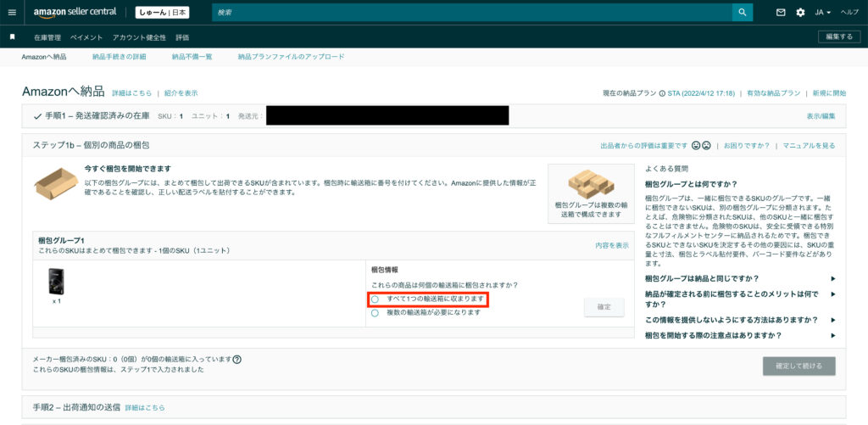Click the info icon beside STA plan

[x=662, y=93]
